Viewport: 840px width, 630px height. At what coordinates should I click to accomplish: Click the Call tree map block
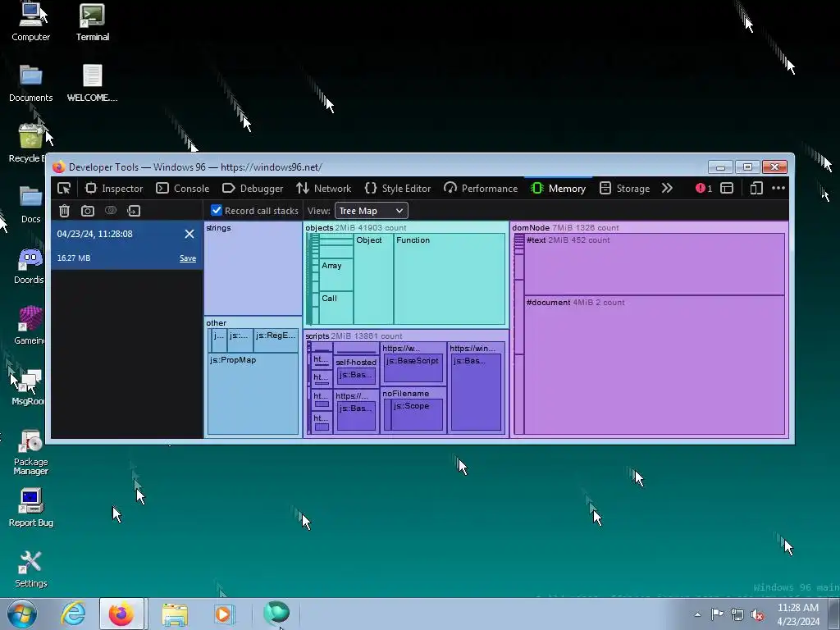tap(336, 308)
